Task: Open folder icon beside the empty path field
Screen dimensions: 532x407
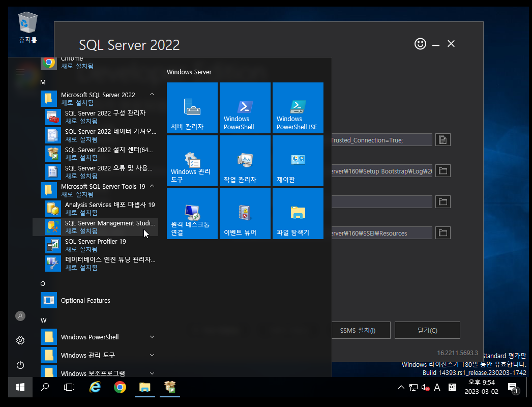Action: 443,201
